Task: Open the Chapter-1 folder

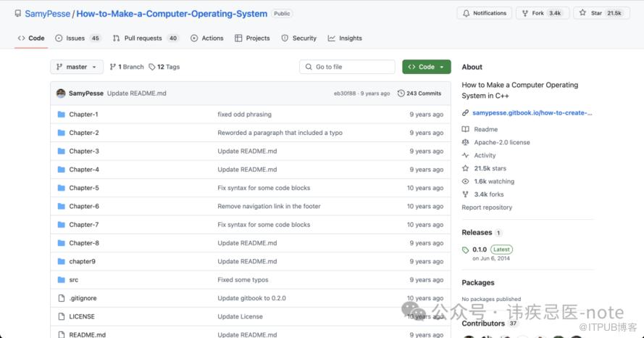Action: point(83,115)
